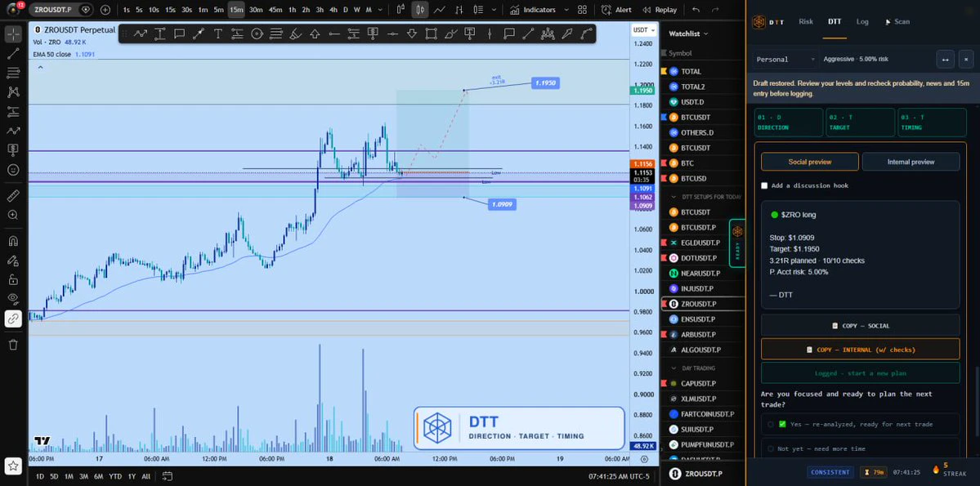This screenshot has width=980, height=486.
Task: Collapse DTT SETUPS FOR TODAY section
Action: (x=673, y=197)
